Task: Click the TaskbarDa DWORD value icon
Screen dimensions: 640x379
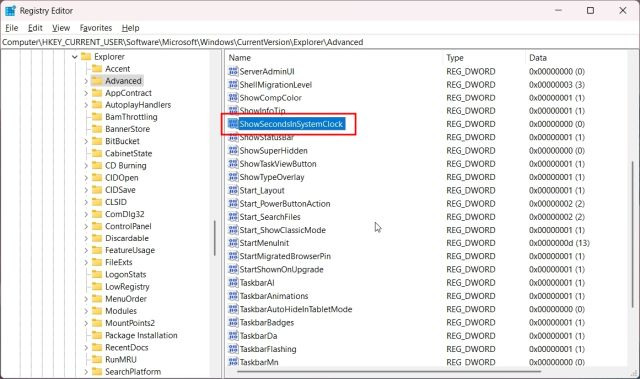Action: coord(233,336)
